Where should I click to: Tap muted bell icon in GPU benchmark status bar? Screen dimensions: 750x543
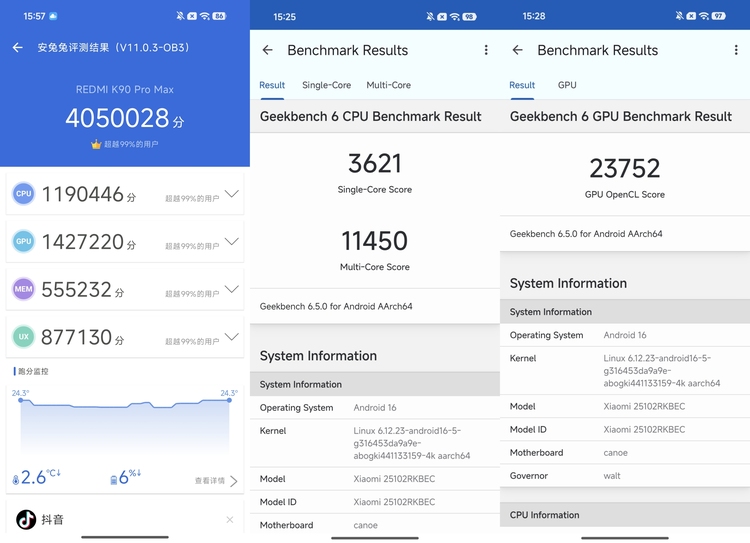tap(679, 16)
